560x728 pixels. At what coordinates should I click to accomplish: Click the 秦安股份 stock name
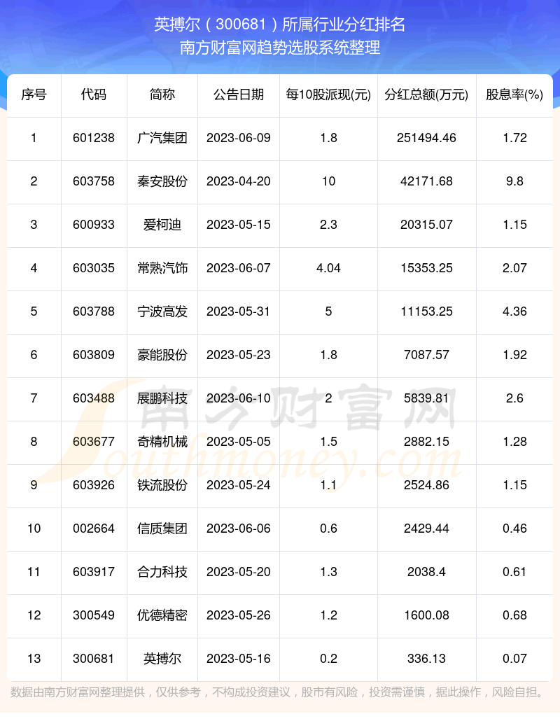click(x=162, y=181)
